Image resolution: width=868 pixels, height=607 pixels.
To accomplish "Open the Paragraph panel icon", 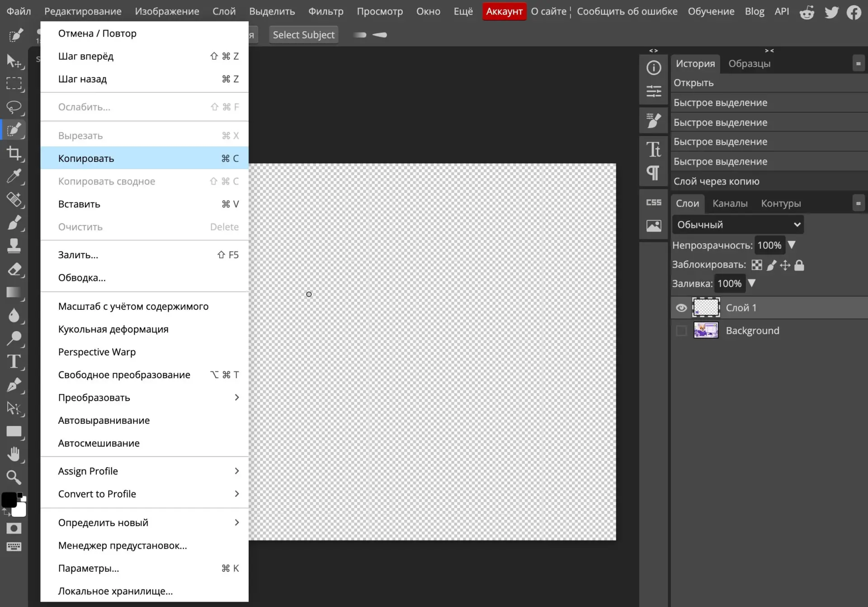I will [654, 173].
